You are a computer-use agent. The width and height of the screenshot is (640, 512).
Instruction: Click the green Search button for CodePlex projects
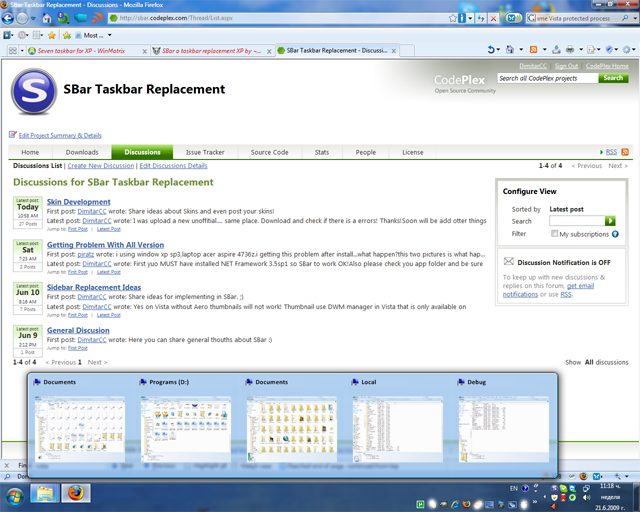pyautogui.click(x=613, y=78)
